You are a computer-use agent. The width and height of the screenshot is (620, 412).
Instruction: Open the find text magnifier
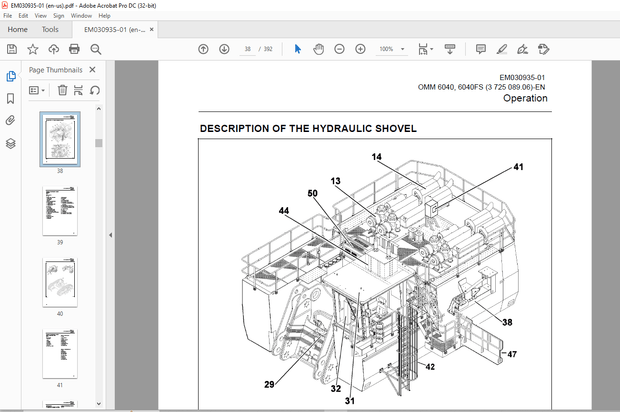point(95,49)
